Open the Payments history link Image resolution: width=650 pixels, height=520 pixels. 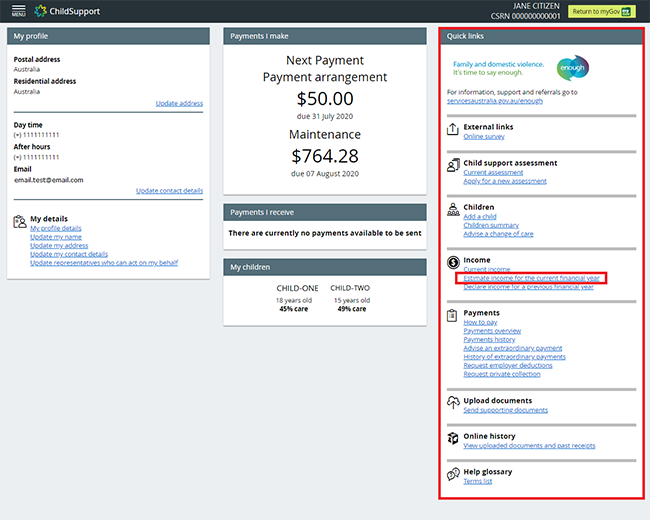click(489, 340)
